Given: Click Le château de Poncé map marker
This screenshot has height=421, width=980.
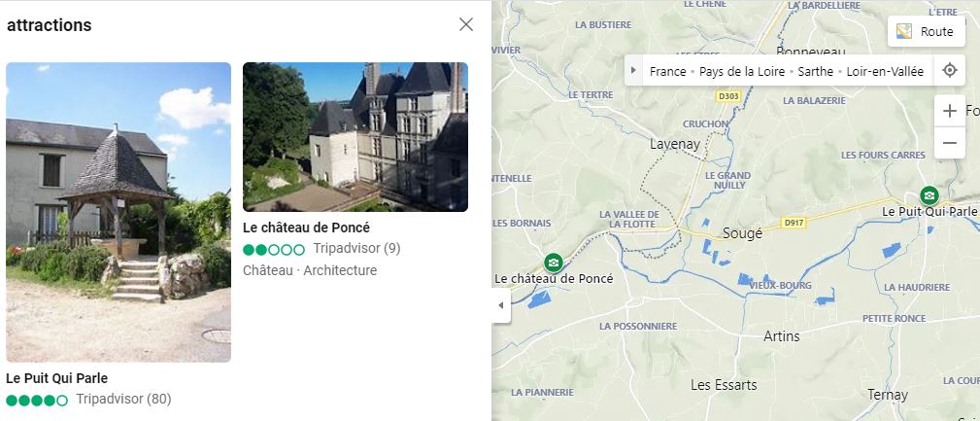Looking at the screenshot, I should click(x=553, y=263).
